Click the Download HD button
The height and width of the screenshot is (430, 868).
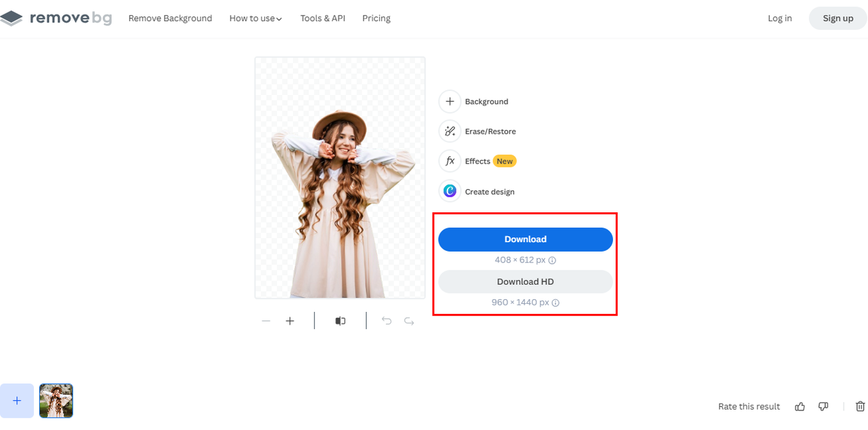pyautogui.click(x=526, y=281)
